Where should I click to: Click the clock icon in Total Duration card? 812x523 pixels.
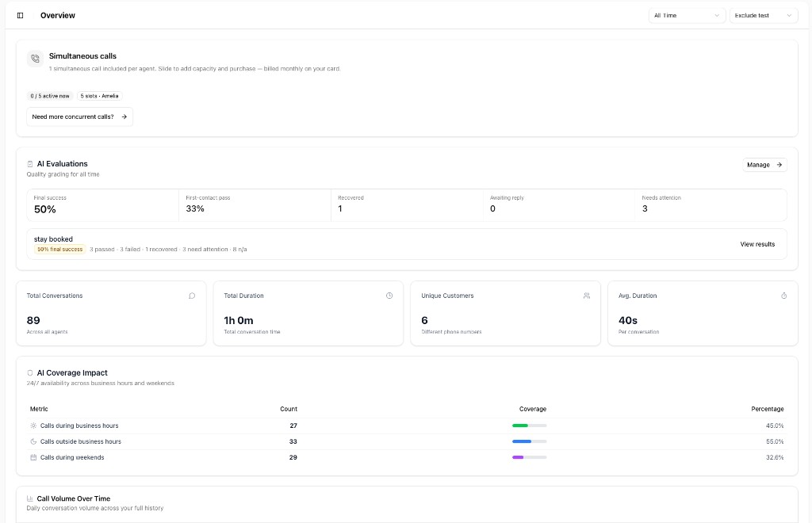[389, 296]
